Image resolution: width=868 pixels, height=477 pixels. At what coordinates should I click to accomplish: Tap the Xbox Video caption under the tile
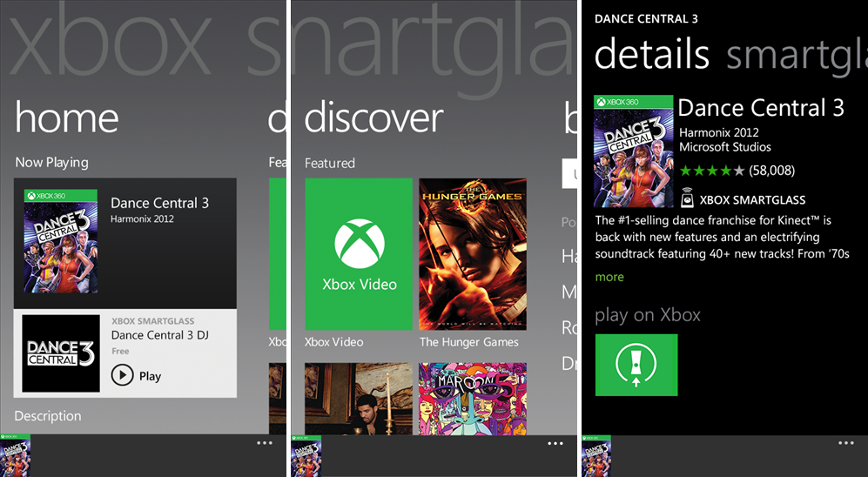coord(333,342)
